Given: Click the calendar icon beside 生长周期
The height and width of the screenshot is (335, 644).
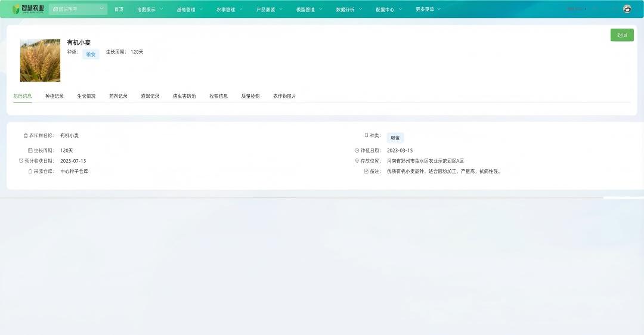Looking at the screenshot, I should pos(30,150).
